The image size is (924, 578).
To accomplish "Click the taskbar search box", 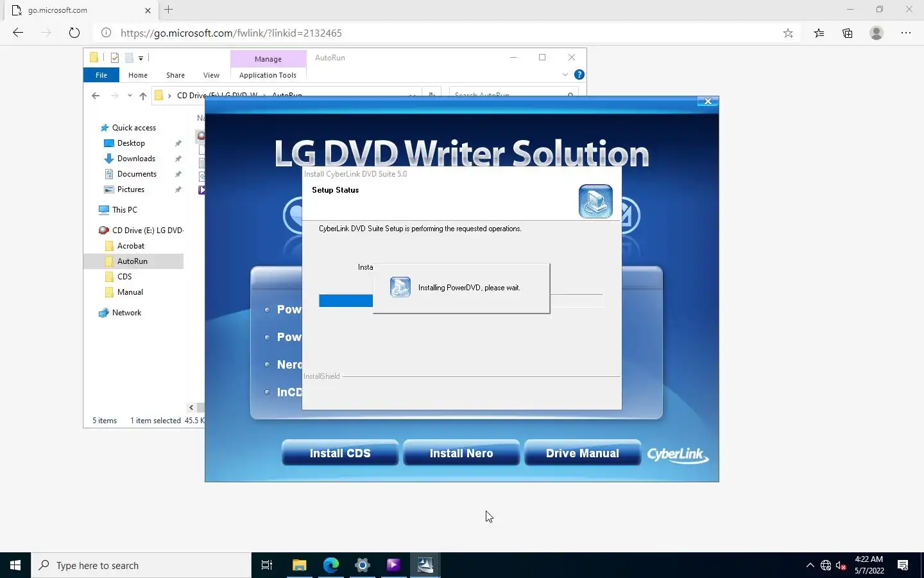I will (141, 565).
